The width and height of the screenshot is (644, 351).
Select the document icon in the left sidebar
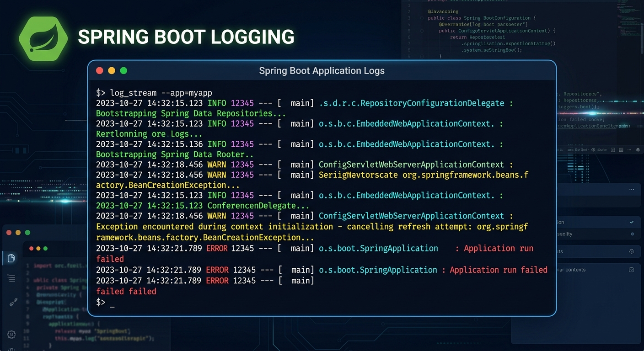11,259
